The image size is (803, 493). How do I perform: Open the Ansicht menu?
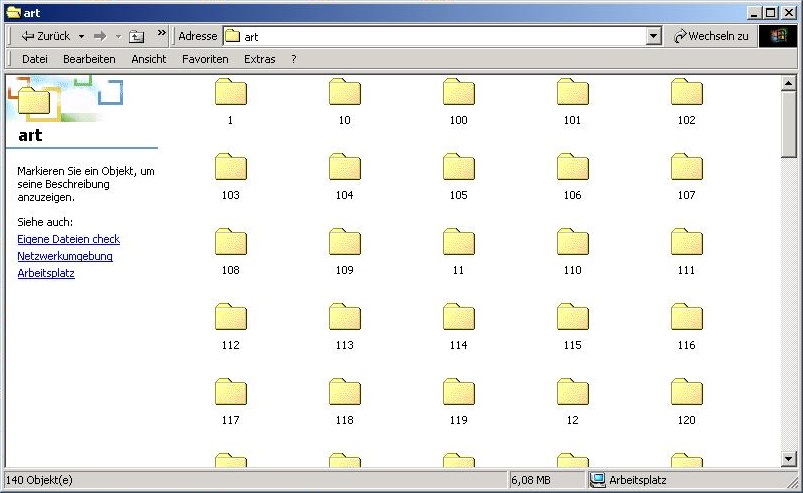tap(149, 59)
